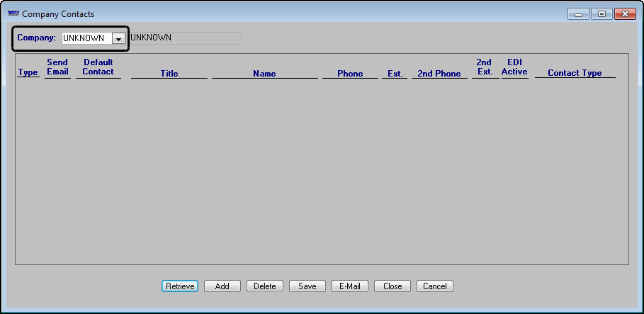Click the Contact Type column header
This screenshot has height=314, width=644.
point(575,73)
